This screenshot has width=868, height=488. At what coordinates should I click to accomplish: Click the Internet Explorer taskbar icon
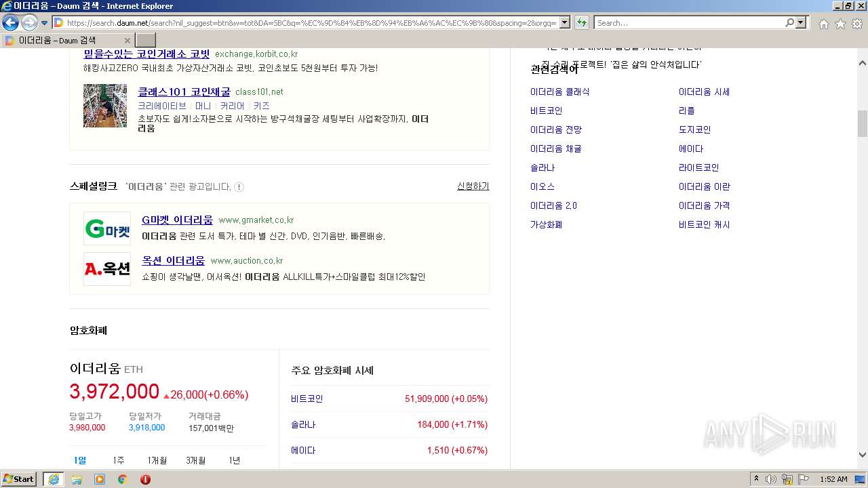[x=54, y=479]
